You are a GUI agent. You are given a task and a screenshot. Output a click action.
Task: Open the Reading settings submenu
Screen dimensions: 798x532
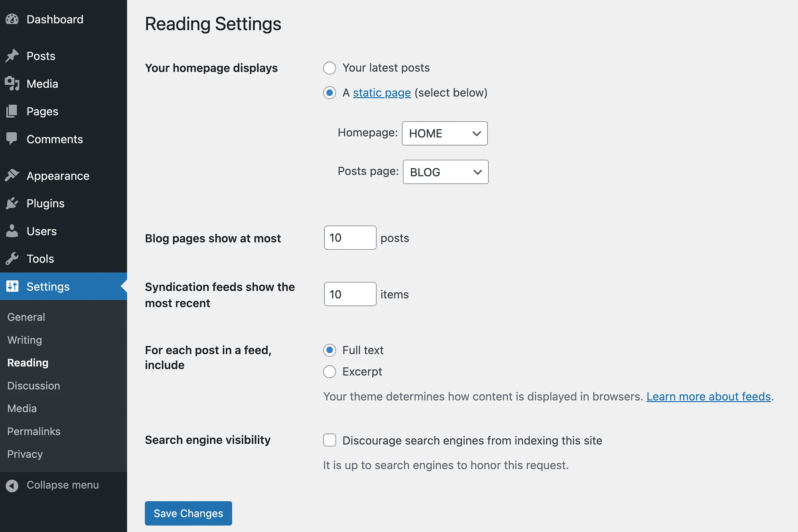tap(28, 362)
